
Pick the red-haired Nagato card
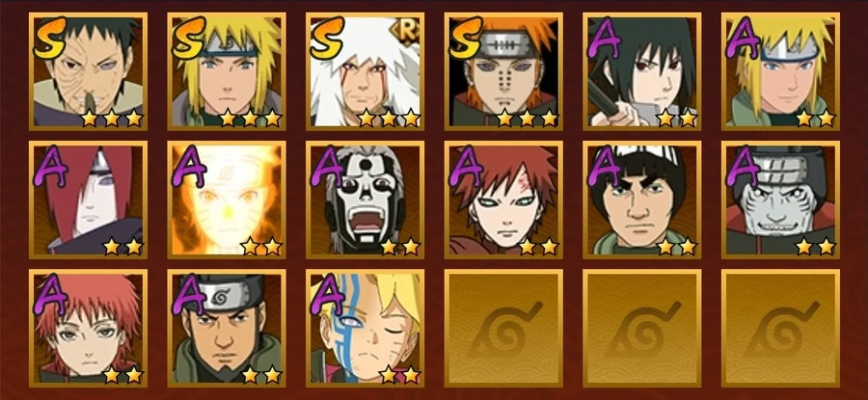(88, 200)
